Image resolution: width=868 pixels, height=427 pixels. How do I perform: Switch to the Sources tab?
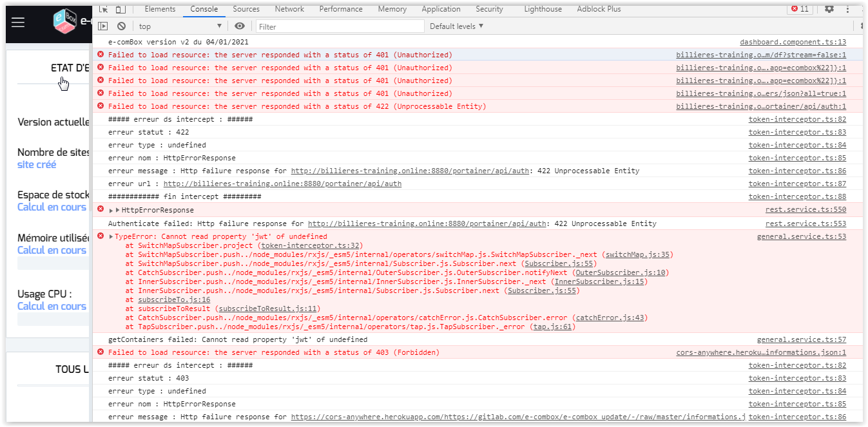246,9
